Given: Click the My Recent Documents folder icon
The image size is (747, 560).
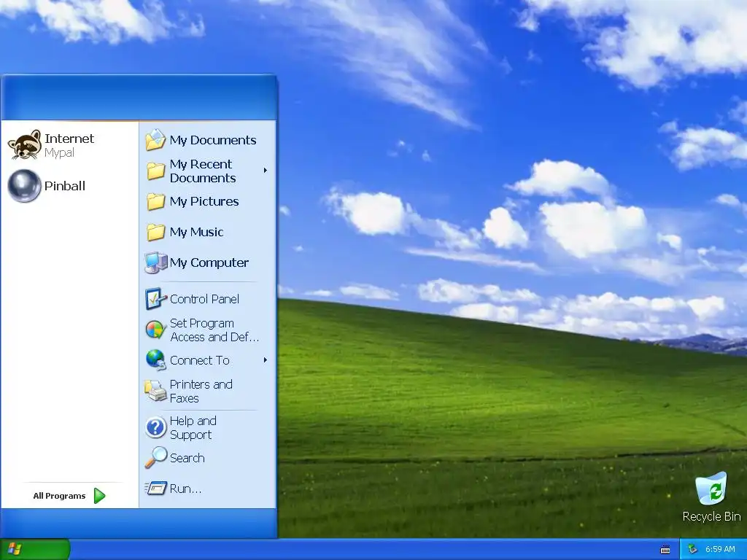Looking at the screenshot, I should (156, 171).
